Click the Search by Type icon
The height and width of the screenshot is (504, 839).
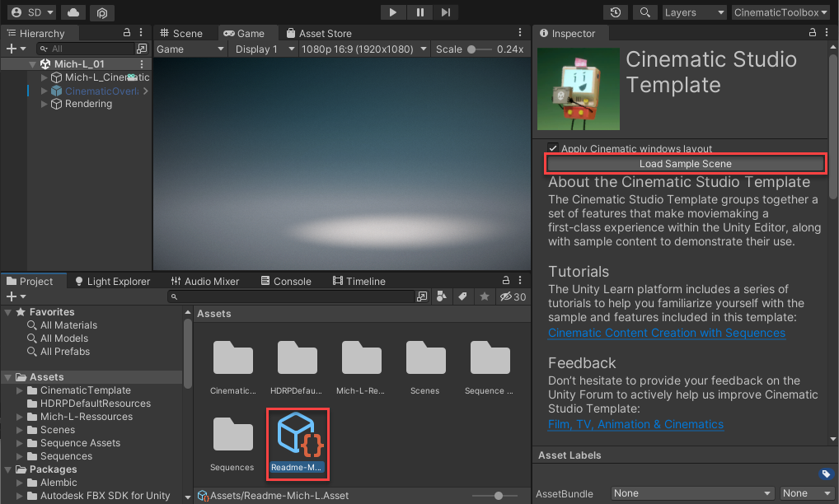click(x=443, y=296)
